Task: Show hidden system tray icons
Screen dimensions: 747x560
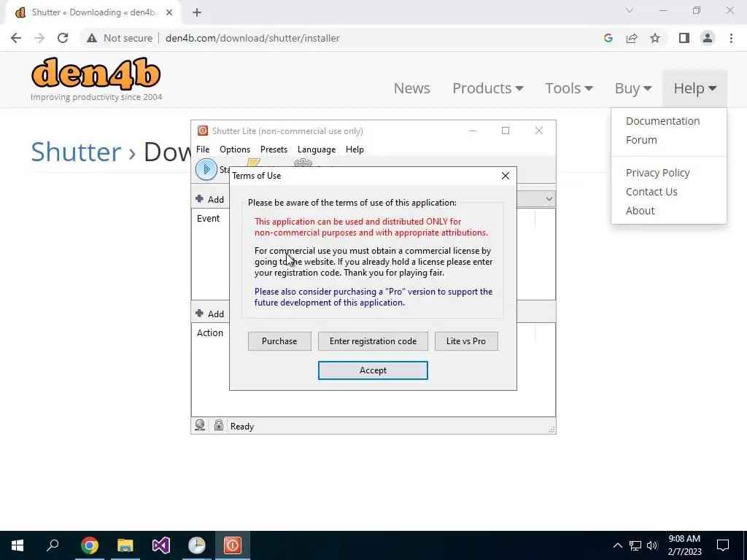Action: (x=617, y=545)
